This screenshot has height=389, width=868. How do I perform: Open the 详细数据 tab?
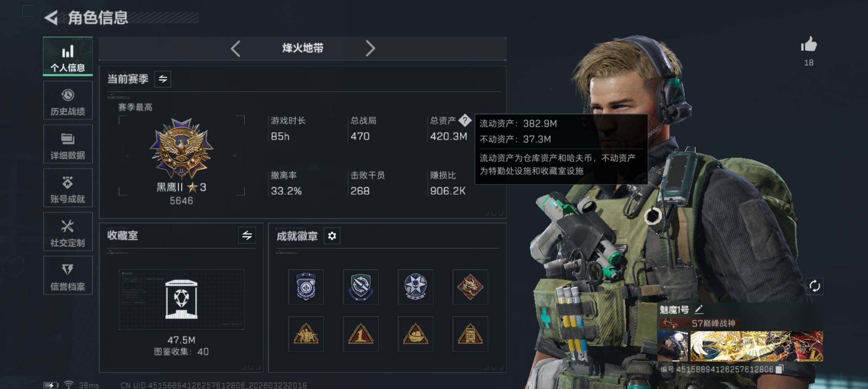[x=68, y=144]
